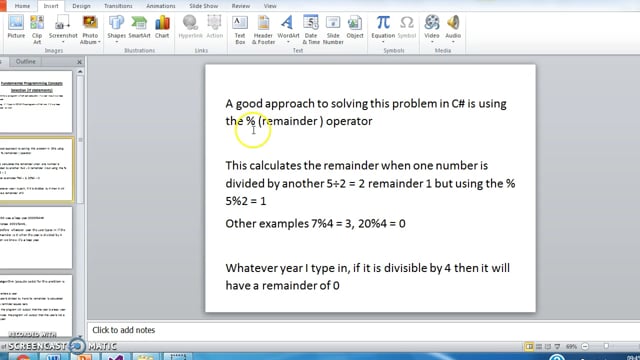Insert a SmartArt graphic
The image size is (640, 360).
pos(139,28)
